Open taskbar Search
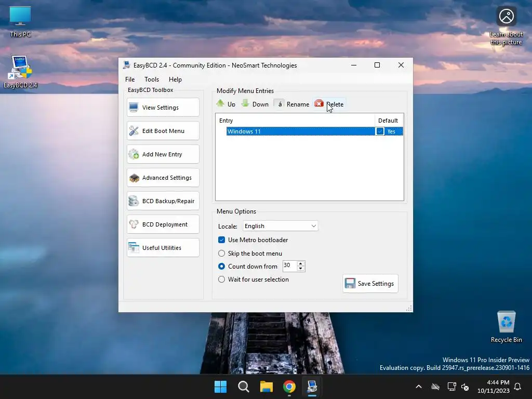 click(243, 387)
